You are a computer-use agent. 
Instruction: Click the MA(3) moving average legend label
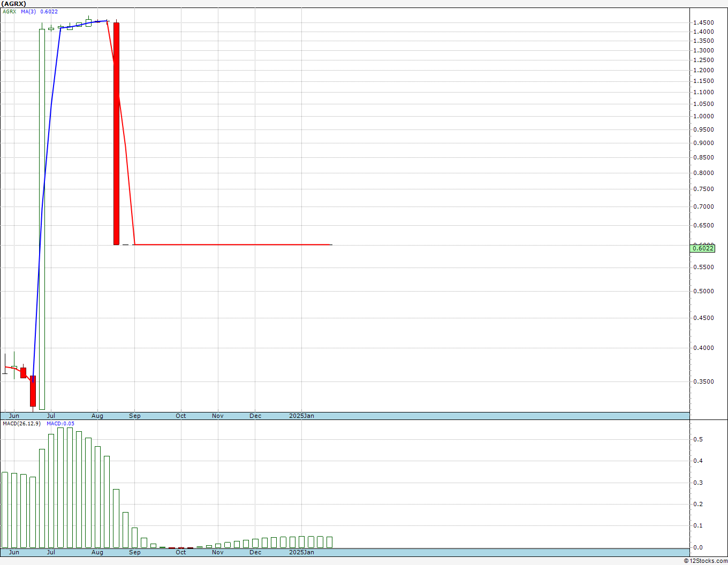click(x=28, y=12)
